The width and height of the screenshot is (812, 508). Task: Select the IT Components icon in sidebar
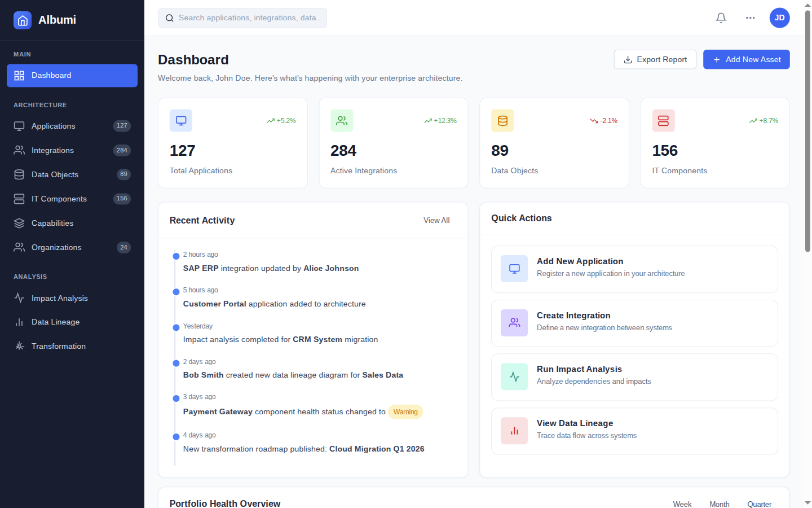pyautogui.click(x=20, y=199)
